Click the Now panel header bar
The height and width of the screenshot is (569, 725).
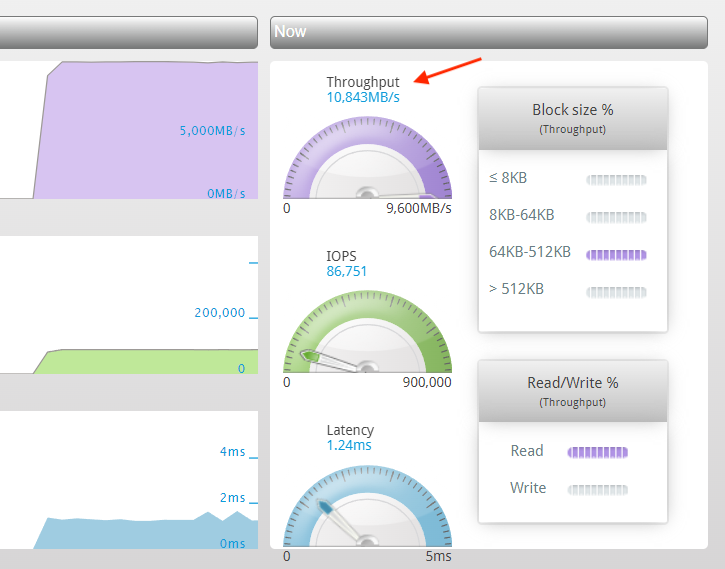(489, 32)
